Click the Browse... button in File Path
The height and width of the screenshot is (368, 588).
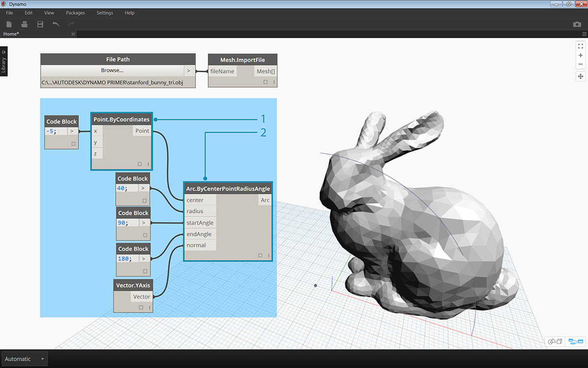(x=112, y=71)
